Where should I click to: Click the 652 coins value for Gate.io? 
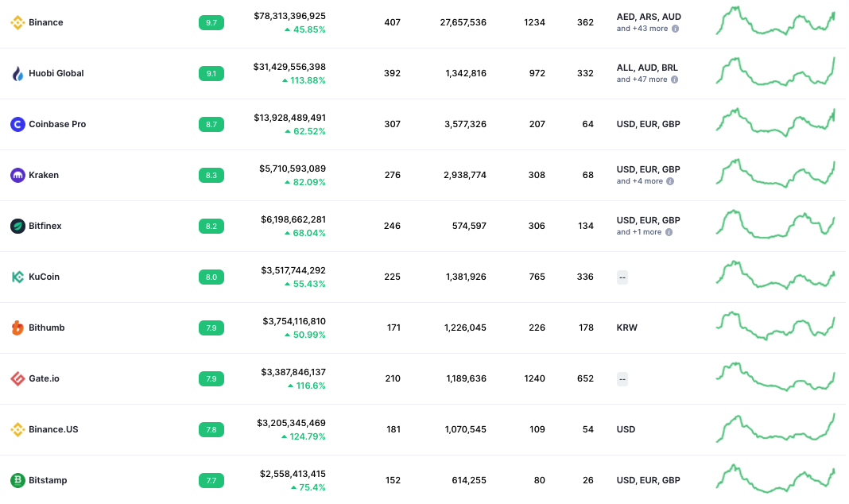tap(585, 378)
